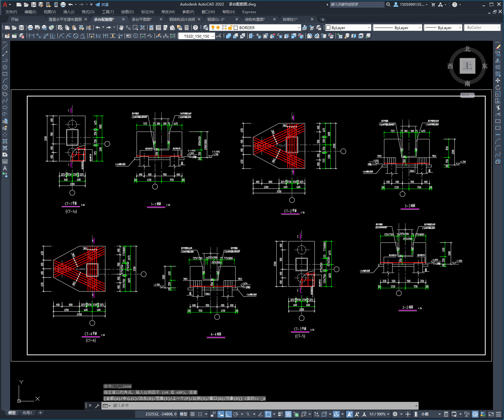Click the ViewCube 上 top face

(468, 66)
